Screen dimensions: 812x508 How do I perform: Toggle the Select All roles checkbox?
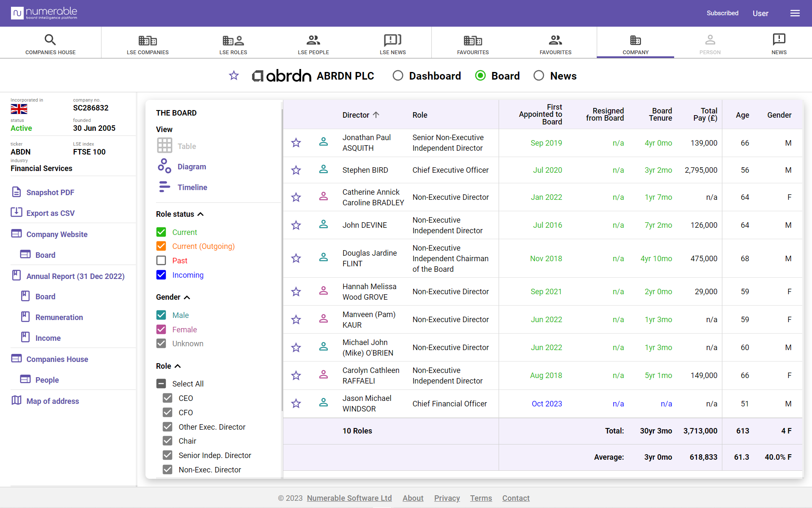click(161, 384)
